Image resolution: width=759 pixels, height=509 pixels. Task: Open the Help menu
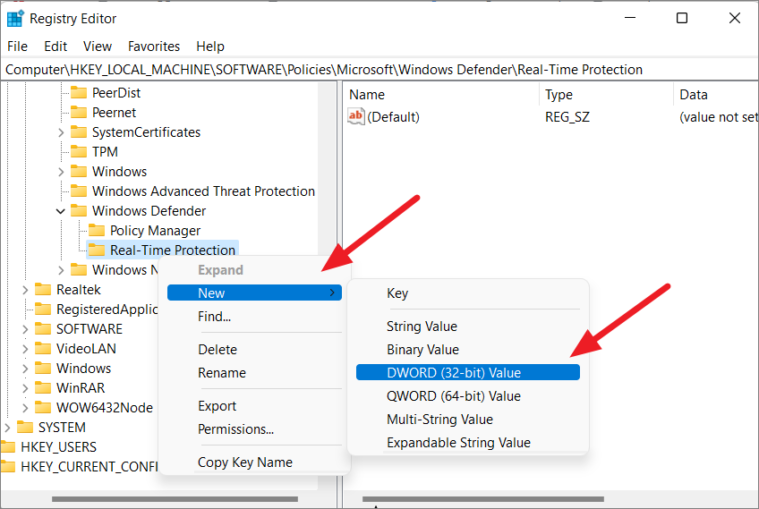210,46
